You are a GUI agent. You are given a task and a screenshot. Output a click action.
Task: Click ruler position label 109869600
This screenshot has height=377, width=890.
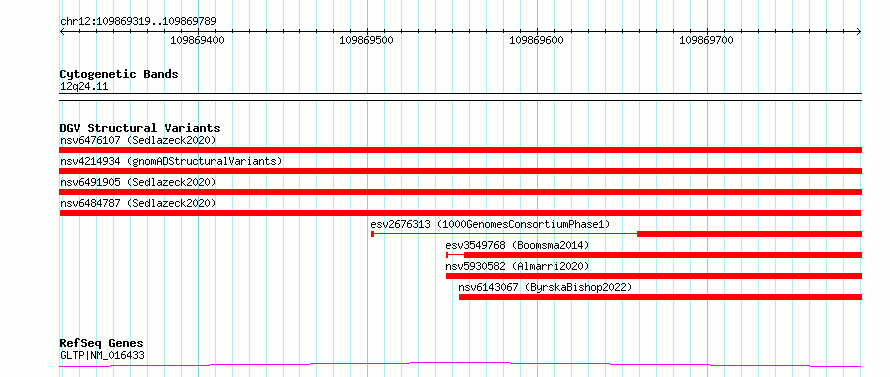point(536,40)
